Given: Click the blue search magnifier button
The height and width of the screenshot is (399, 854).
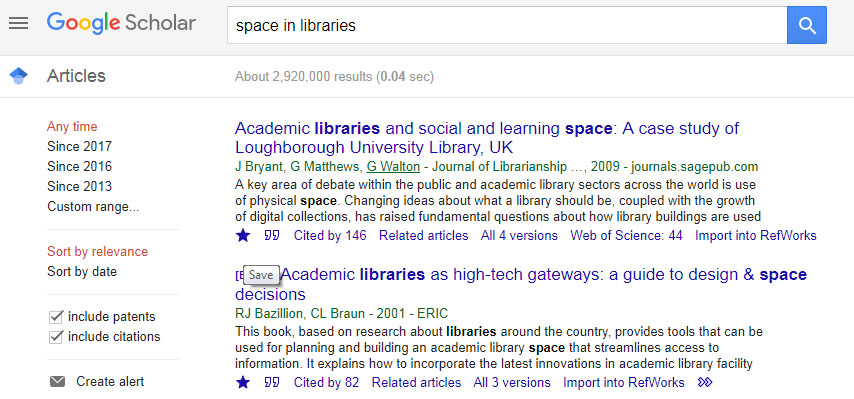Looking at the screenshot, I should click(x=807, y=25).
